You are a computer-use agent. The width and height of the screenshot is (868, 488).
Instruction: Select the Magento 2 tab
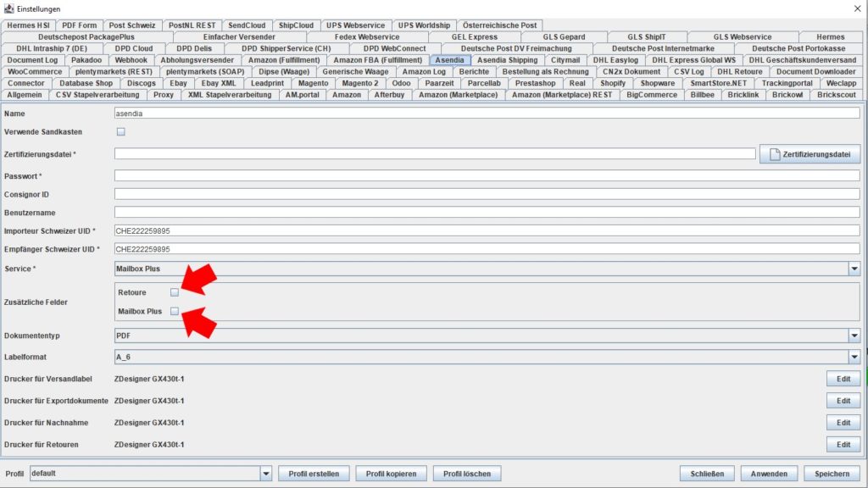360,83
